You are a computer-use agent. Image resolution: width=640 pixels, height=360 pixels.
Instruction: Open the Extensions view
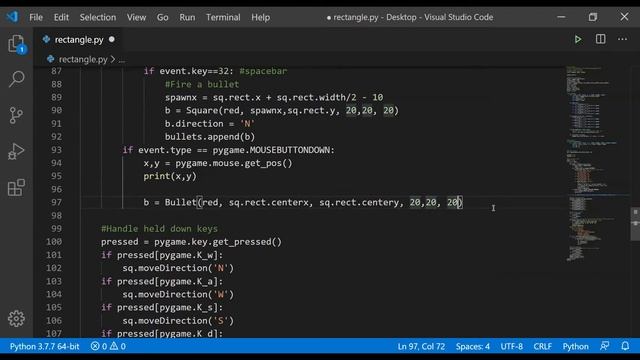[16, 188]
